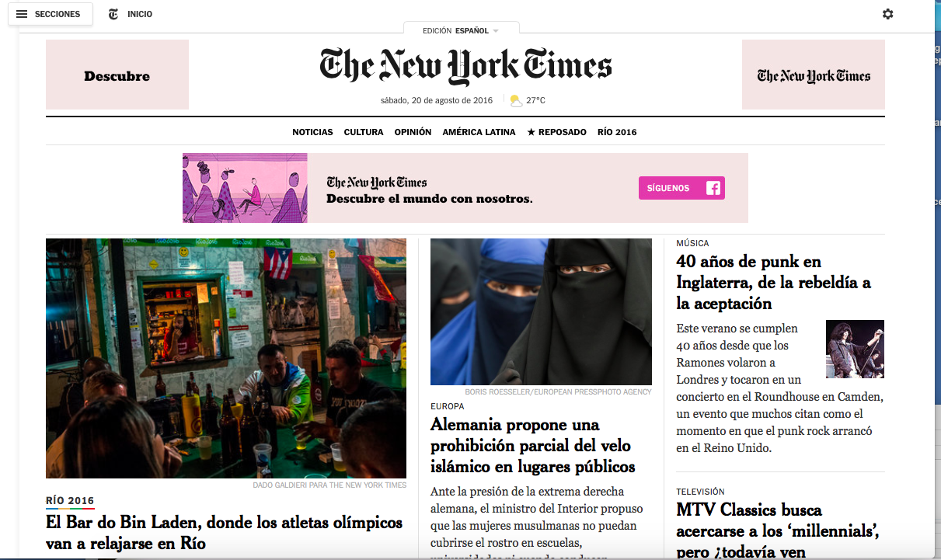Click the small NYT "T" logo icon

click(113, 14)
